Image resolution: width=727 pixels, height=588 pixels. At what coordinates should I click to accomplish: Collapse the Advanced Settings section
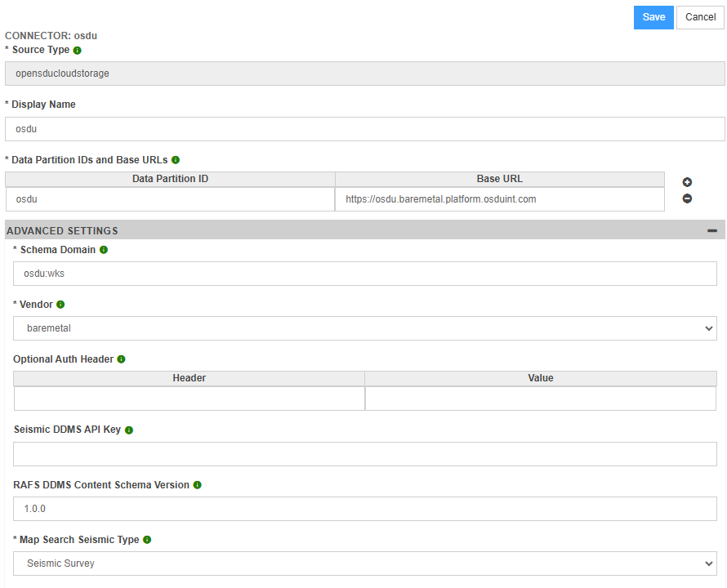click(712, 231)
